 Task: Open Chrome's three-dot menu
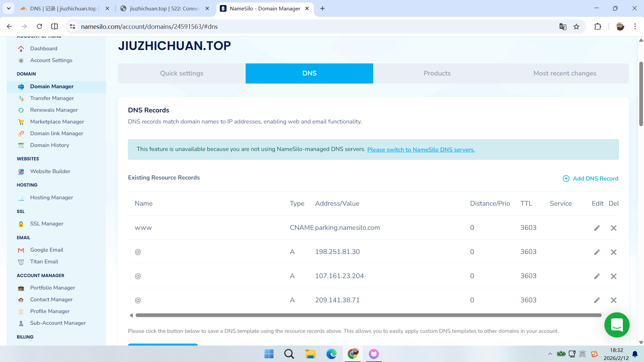[x=635, y=27]
